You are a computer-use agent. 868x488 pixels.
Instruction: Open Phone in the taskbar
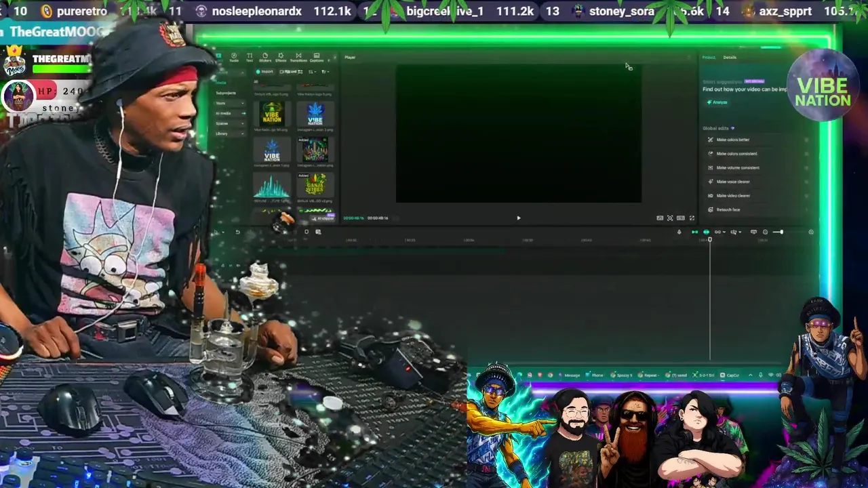[x=595, y=375]
